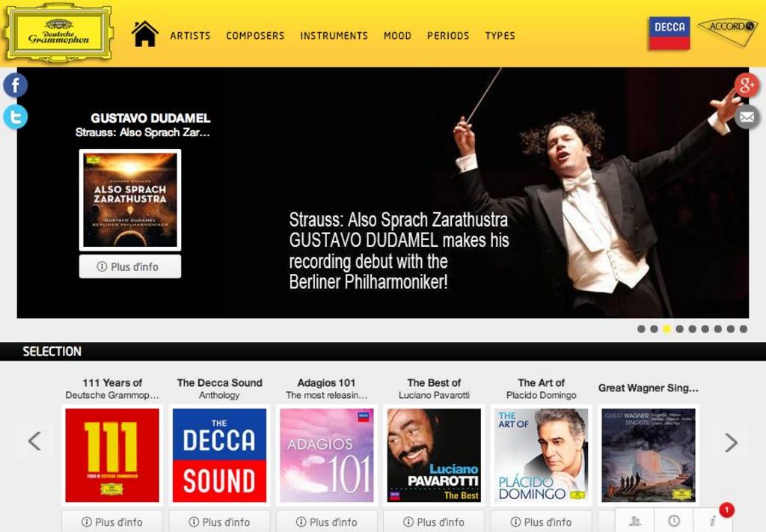Open the ARTISTS menu
Screen dimensions: 766x532
click(x=191, y=36)
